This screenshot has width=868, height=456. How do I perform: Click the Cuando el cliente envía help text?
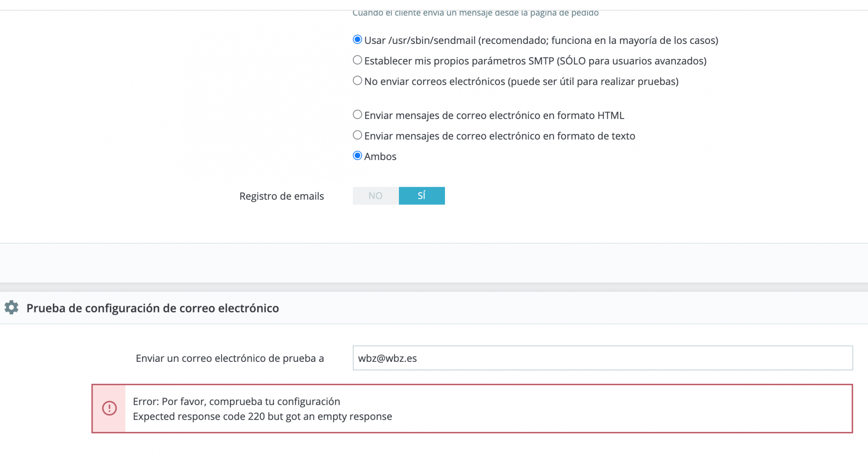tap(475, 13)
